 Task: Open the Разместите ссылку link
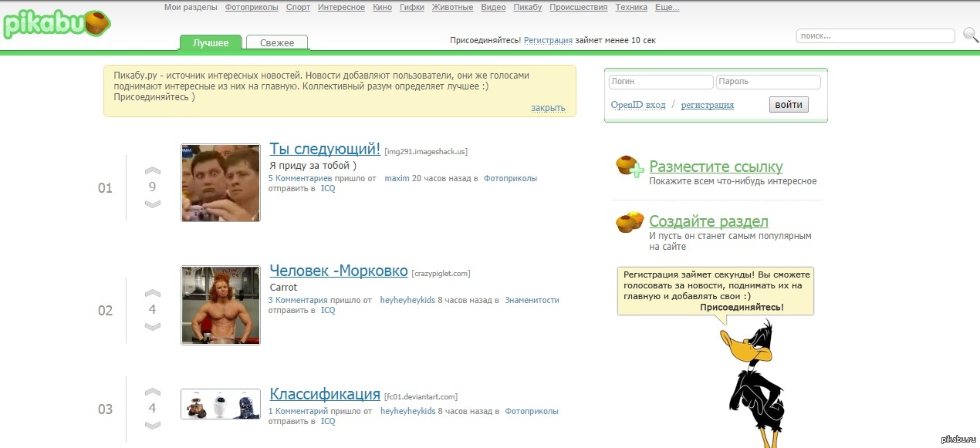click(x=716, y=167)
